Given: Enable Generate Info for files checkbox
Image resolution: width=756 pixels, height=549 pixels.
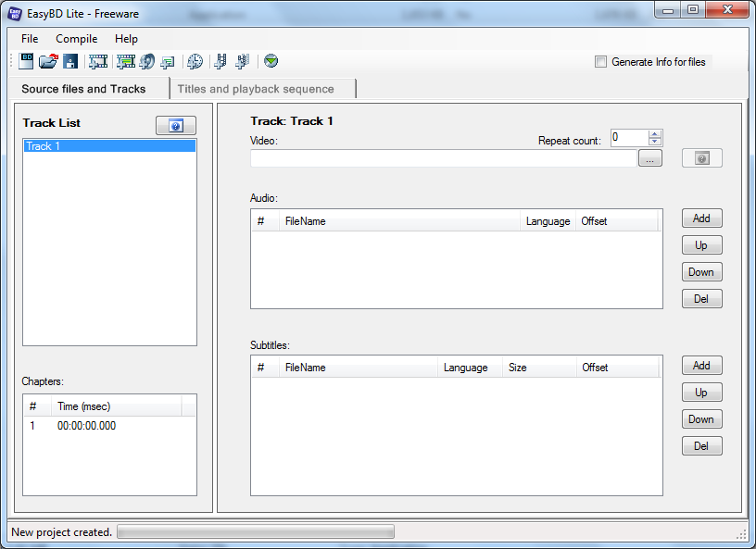Looking at the screenshot, I should click(600, 62).
